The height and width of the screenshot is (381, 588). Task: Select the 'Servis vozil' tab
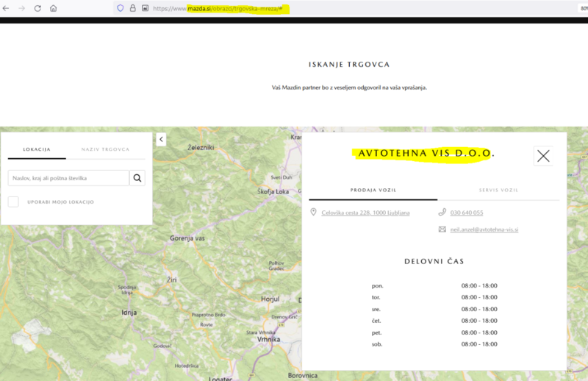[x=498, y=190]
